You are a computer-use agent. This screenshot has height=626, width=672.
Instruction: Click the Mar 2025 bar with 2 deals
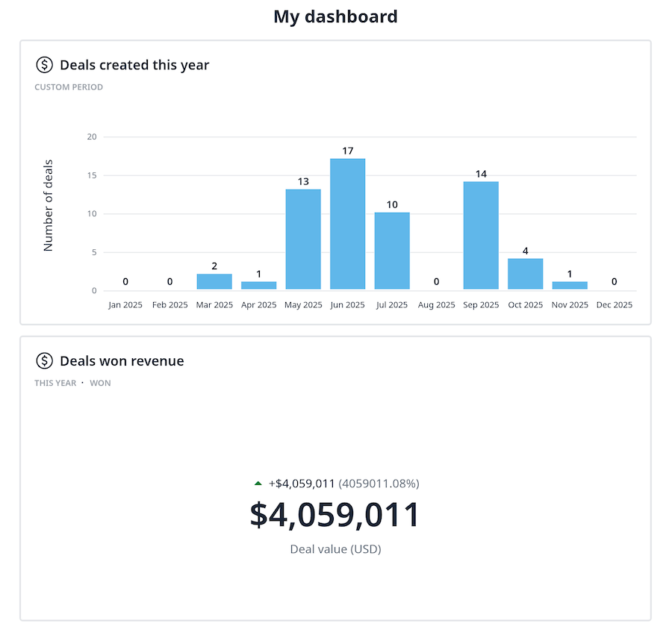pos(214,281)
